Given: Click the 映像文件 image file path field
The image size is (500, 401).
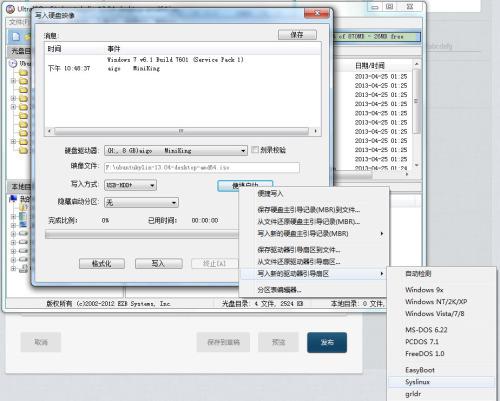Looking at the screenshot, I should coord(202,167).
